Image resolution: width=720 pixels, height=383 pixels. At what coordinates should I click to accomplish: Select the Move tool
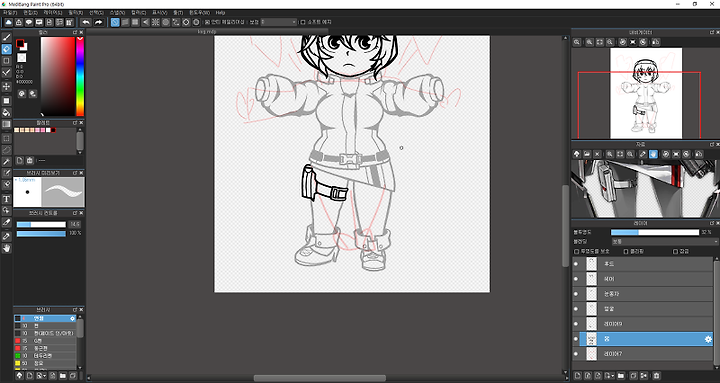(x=6, y=86)
